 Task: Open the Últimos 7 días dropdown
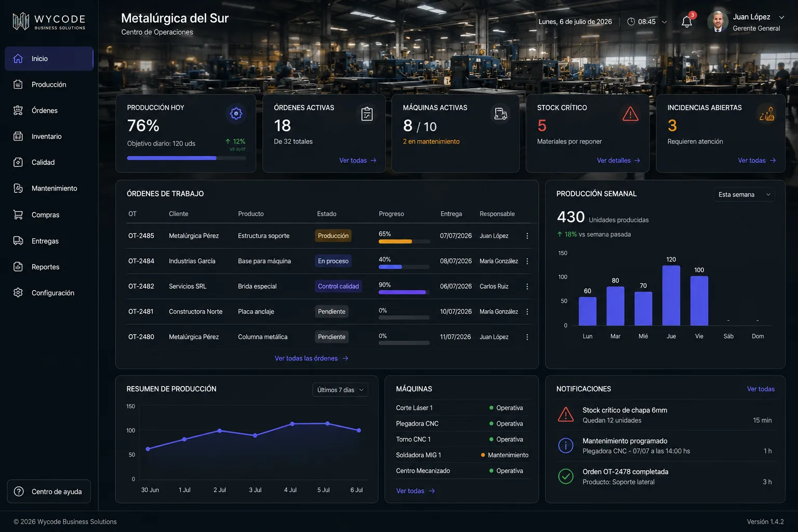click(340, 390)
